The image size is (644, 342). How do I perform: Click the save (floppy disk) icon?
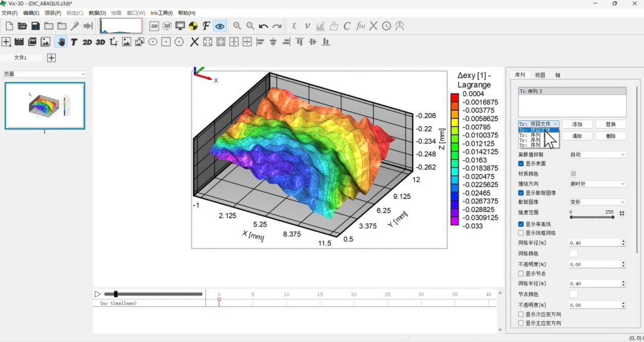[35, 26]
